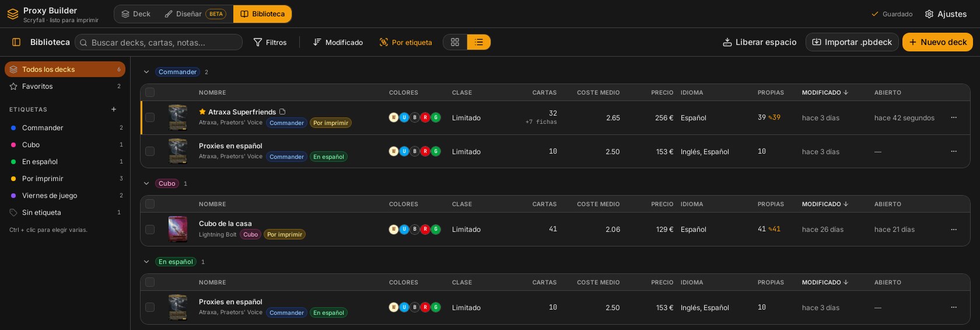Collapse the En español group chevron
The image size is (980, 330).
tap(146, 262)
